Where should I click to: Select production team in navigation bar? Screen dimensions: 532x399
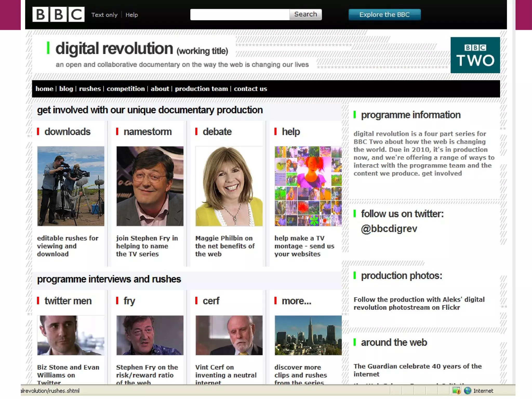pyautogui.click(x=201, y=89)
